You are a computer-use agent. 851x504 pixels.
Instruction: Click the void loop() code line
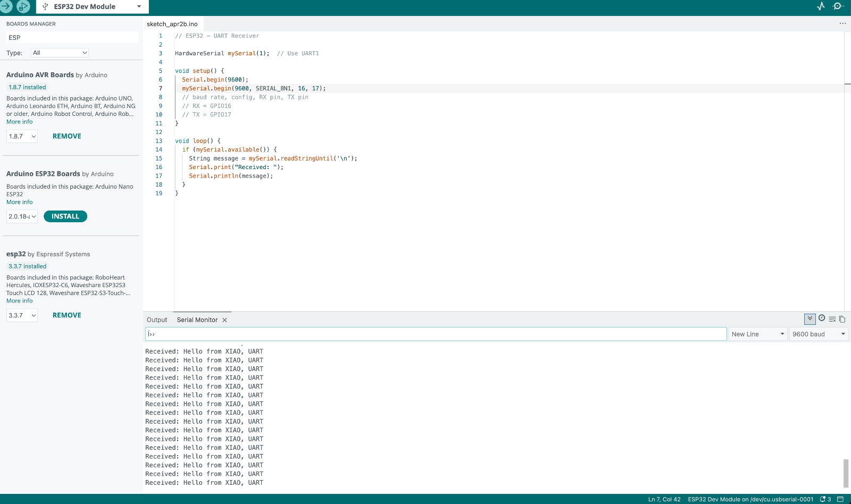[198, 141]
